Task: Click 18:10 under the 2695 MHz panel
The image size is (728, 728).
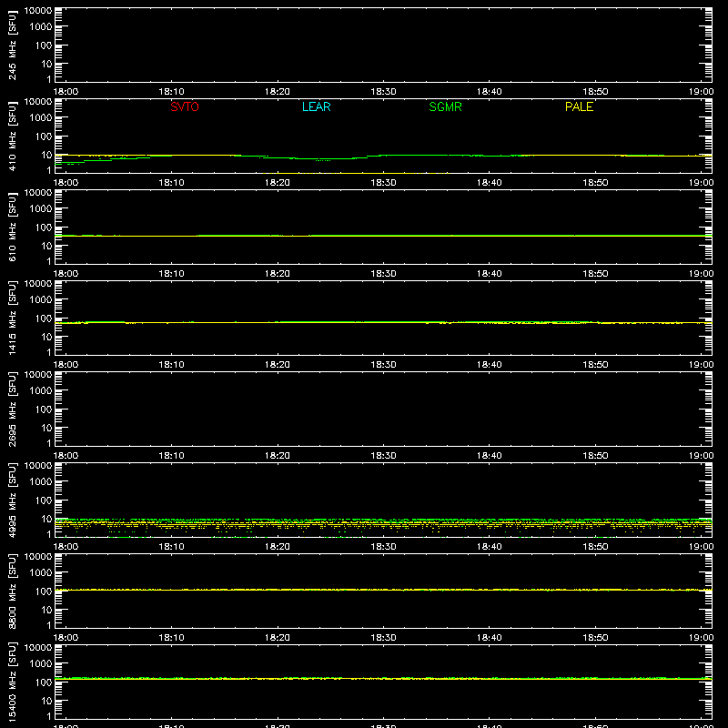Action: pos(172,456)
